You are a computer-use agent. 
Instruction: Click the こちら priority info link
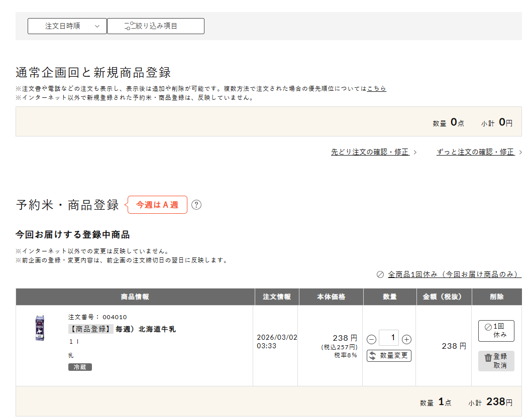click(376, 89)
